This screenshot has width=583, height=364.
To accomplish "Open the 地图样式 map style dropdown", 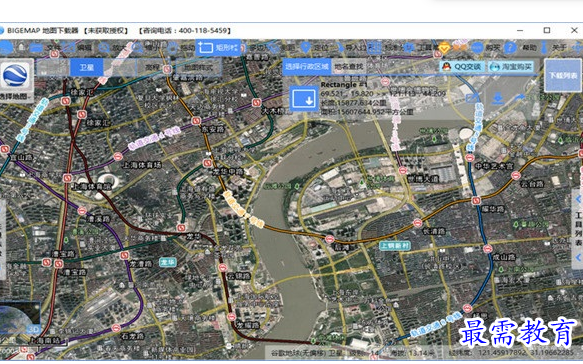I will click(x=198, y=67).
